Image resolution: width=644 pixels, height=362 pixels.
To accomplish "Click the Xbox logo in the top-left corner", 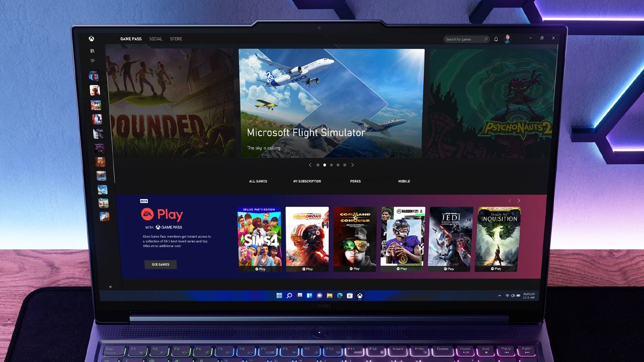I will (92, 39).
